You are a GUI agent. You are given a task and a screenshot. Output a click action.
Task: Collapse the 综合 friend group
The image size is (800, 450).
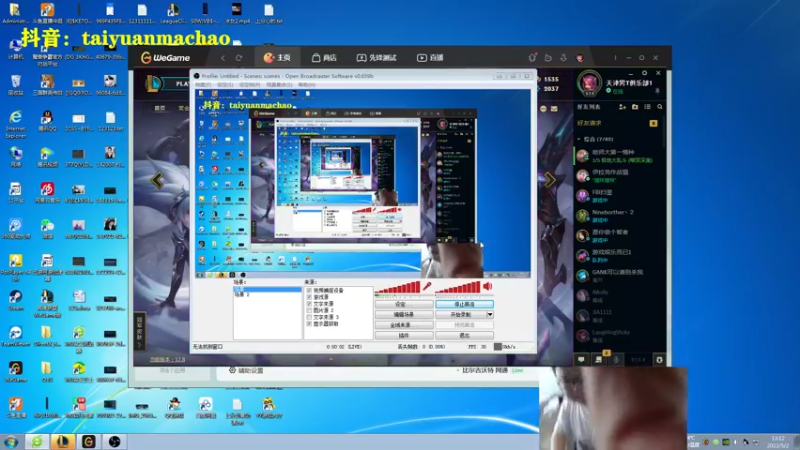(579, 139)
